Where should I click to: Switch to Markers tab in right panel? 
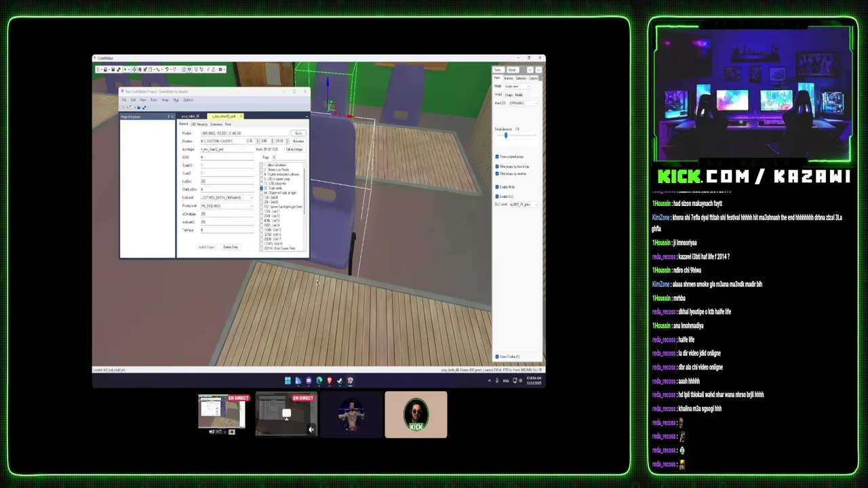click(509, 78)
